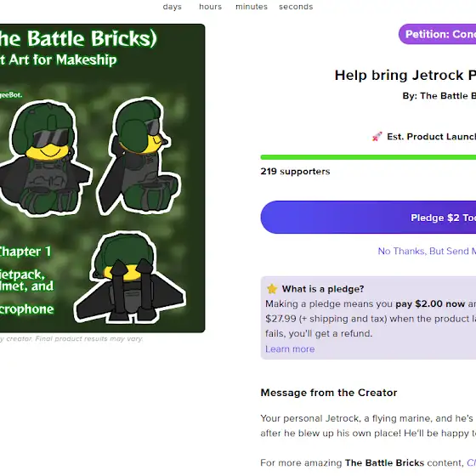Click the seconds countdown label
Viewport: 476px width, 476px height.
(x=296, y=7)
